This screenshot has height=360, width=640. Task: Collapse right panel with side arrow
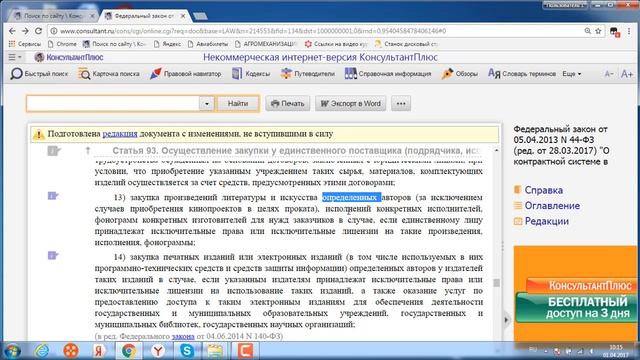point(506,320)
